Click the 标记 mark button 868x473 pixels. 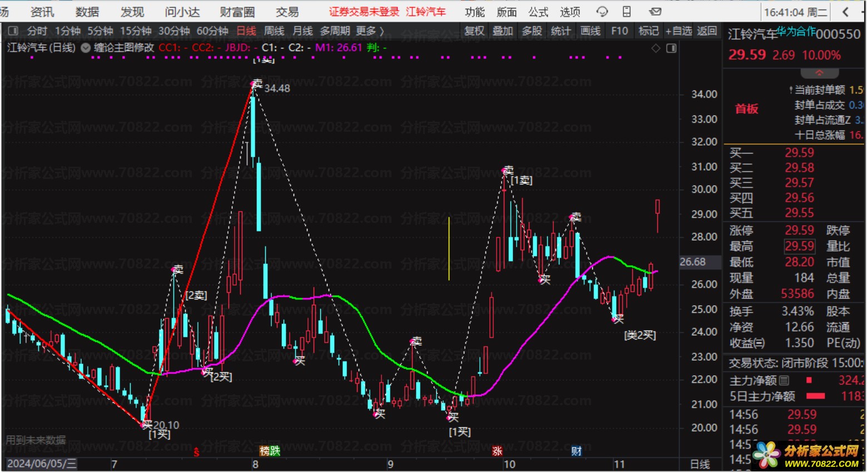[648, 31]
